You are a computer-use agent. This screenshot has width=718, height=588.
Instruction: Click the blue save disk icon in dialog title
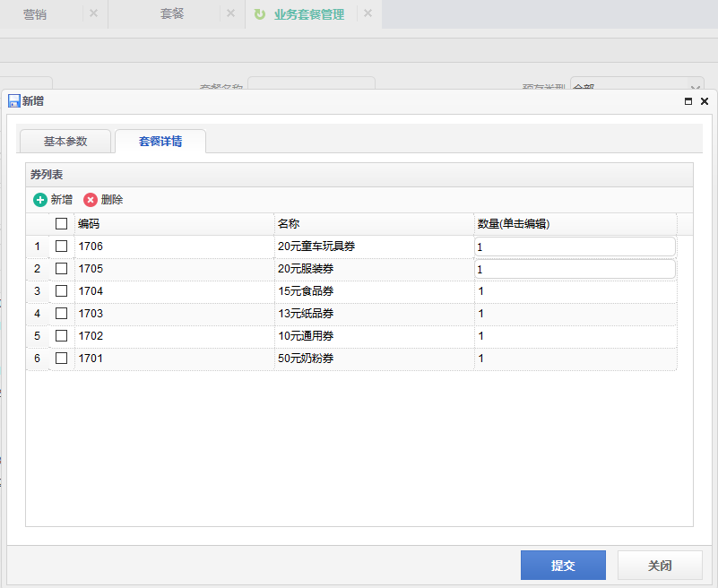tap(14, 101)
